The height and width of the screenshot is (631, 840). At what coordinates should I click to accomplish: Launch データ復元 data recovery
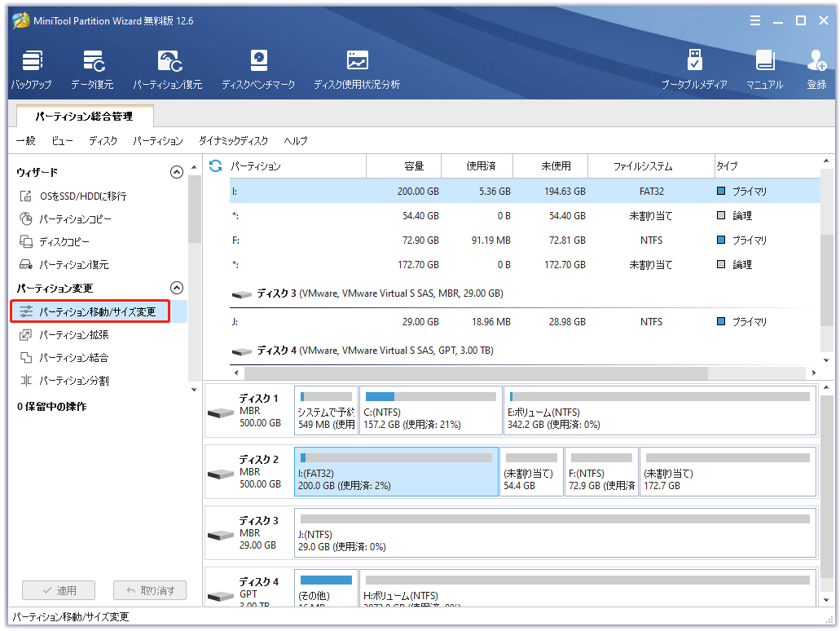tap(92, 69)
